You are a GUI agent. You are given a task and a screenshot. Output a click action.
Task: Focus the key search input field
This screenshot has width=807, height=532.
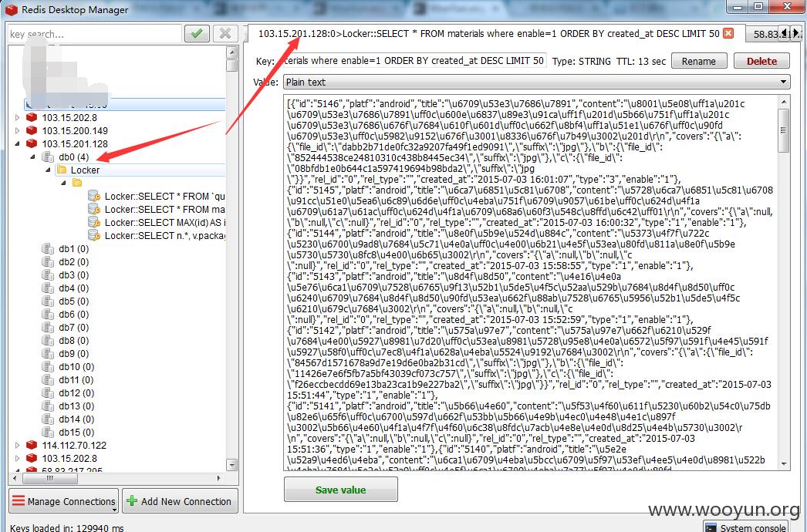point(95,34)
